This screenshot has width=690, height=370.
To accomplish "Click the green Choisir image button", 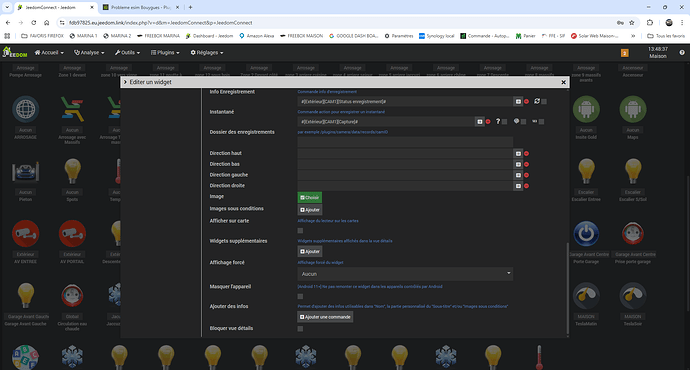I will [309, 198].
